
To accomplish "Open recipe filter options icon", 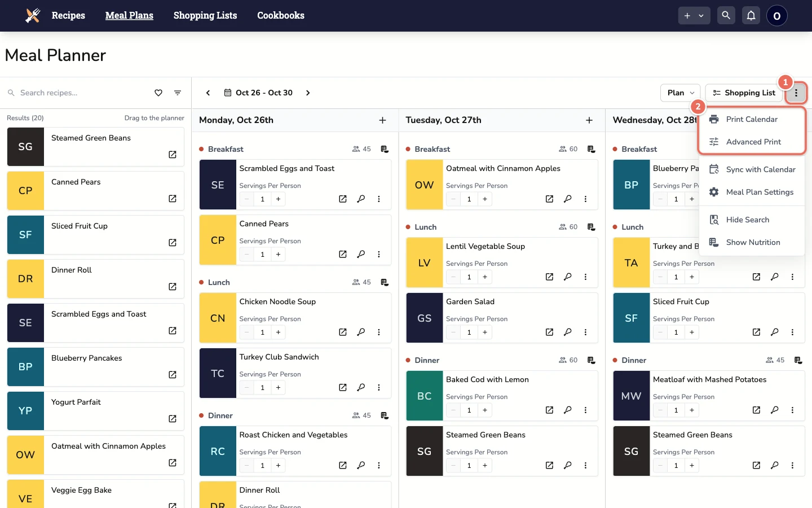I will 178,93.
